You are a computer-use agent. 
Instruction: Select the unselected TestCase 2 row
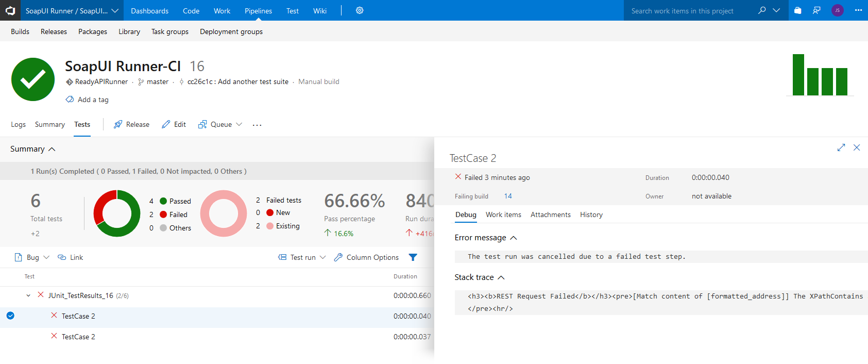click(217, 337)
